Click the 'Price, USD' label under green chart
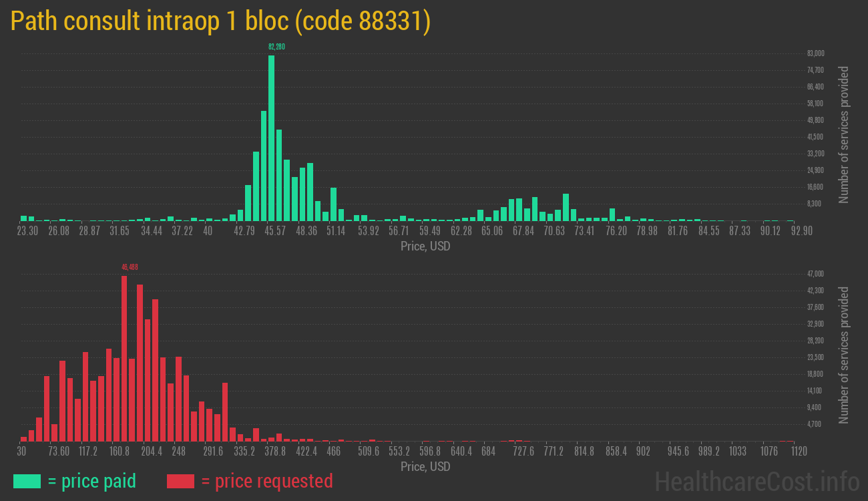868x501 pixels. click(425, 246)
